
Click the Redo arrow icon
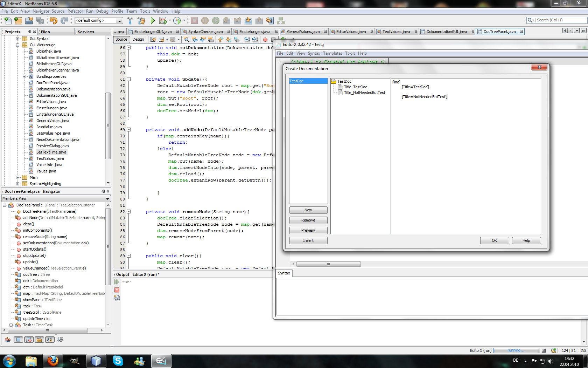click(x=64, y=21)
